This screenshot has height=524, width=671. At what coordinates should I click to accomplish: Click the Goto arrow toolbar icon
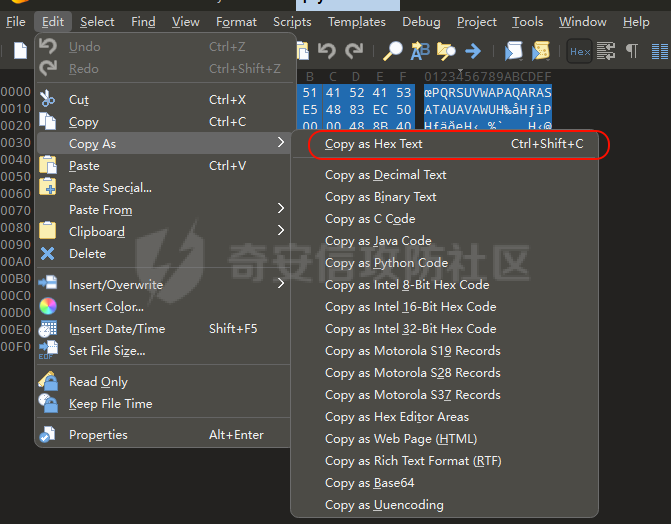473,51
